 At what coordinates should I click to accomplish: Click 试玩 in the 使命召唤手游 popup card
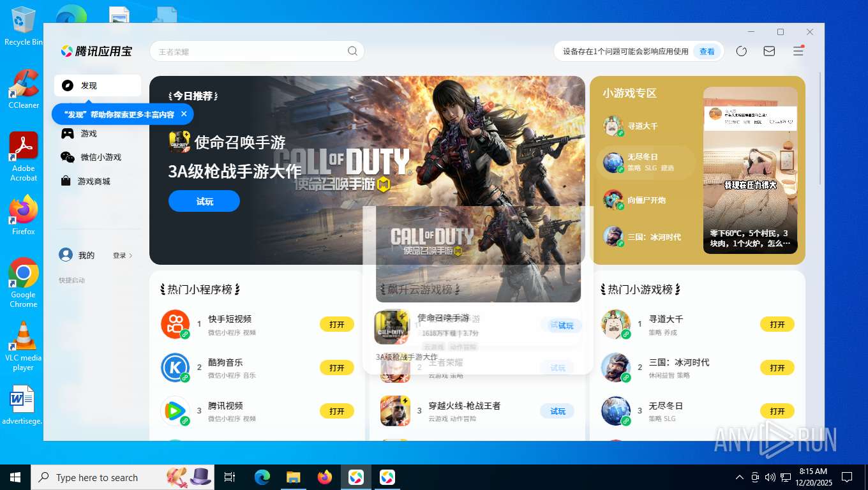(x=565, y=325)
